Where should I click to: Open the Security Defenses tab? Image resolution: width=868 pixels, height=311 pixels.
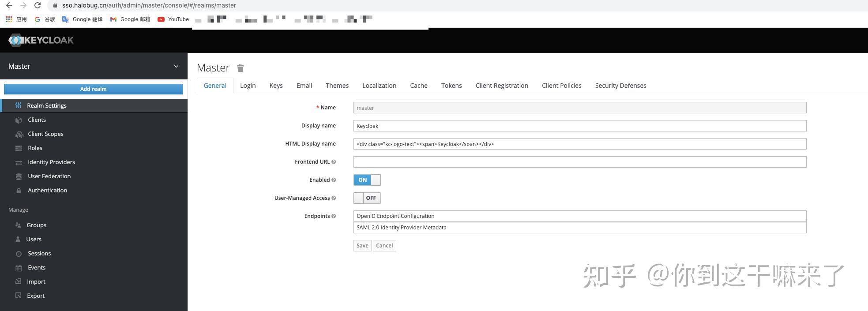620,86
